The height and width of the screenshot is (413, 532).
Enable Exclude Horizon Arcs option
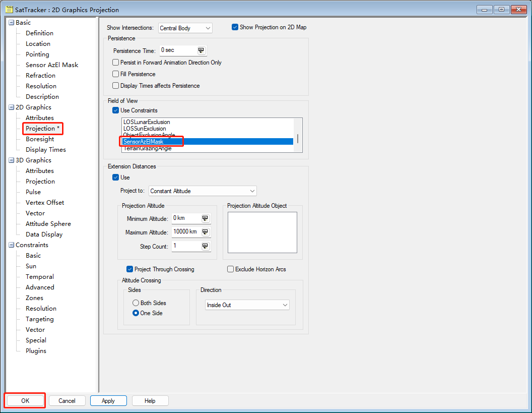[231, 269]
